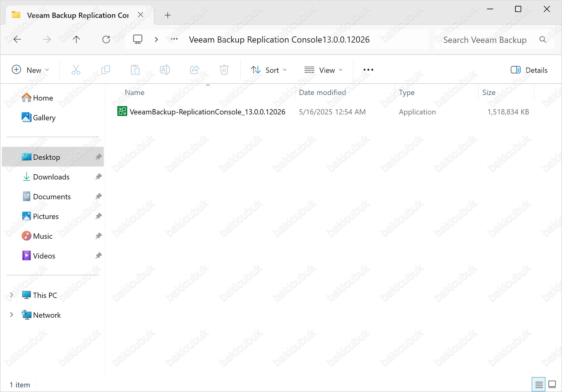The width and height of the screenshot is (562, 392).
Task: Add a new tab
Action: tap(168, 15)
